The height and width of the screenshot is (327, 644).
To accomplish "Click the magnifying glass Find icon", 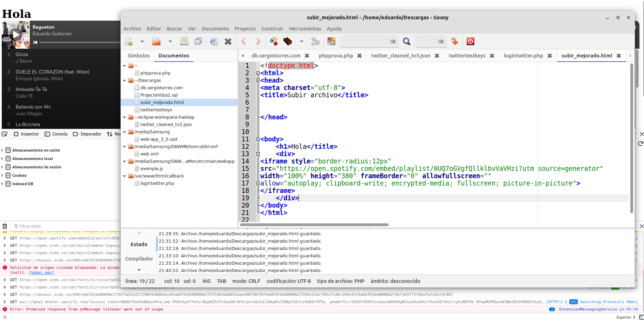I will click(407, 41).
